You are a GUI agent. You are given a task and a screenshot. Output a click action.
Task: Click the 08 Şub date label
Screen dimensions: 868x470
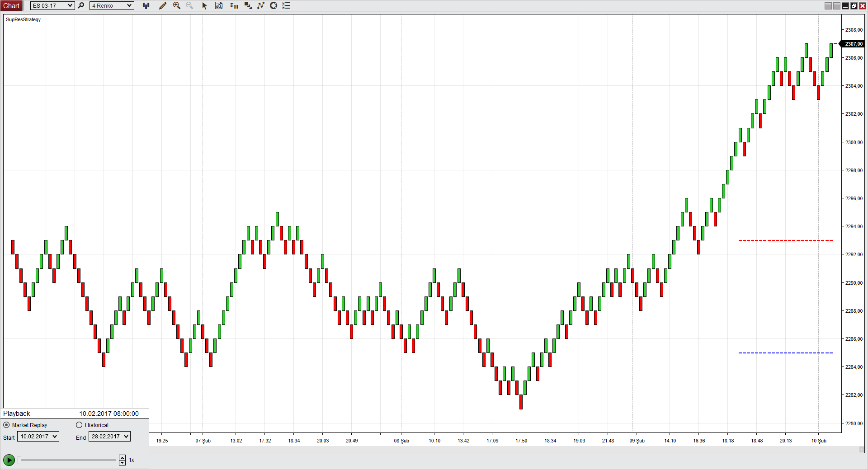[401, 441]
